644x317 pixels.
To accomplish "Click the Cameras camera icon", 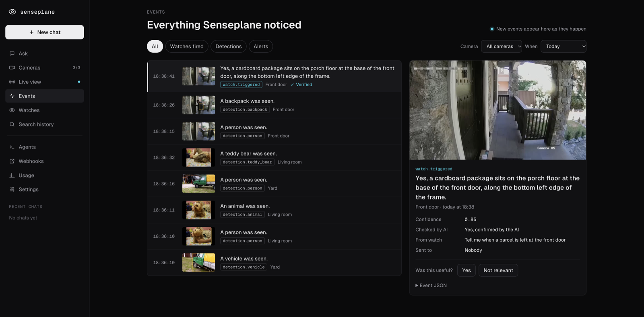I will [x=12, y=68].
